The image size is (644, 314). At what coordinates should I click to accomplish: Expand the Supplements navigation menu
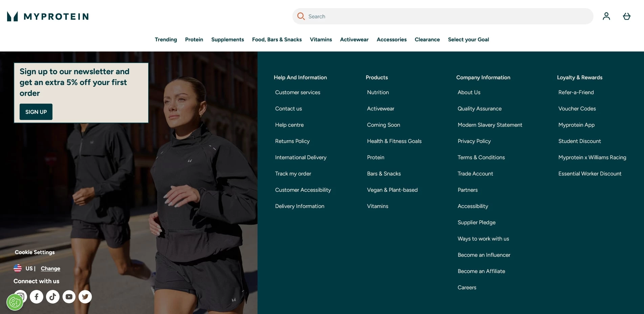227,40
